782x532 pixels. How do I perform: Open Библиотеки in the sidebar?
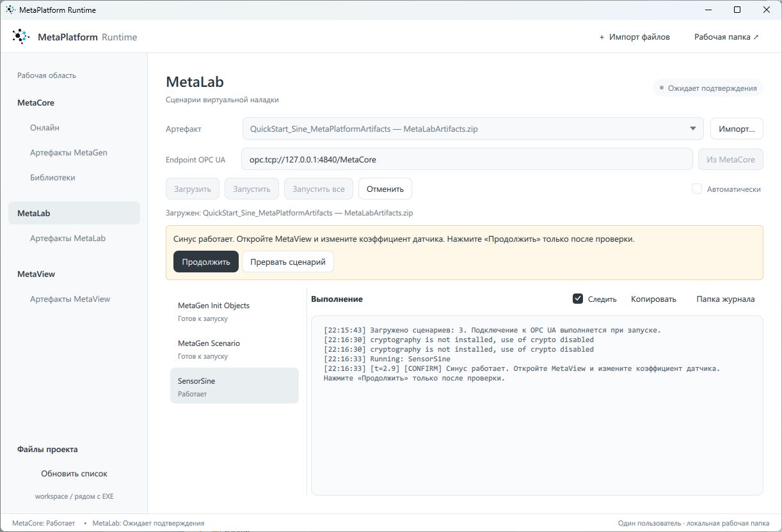coord(52,178)
